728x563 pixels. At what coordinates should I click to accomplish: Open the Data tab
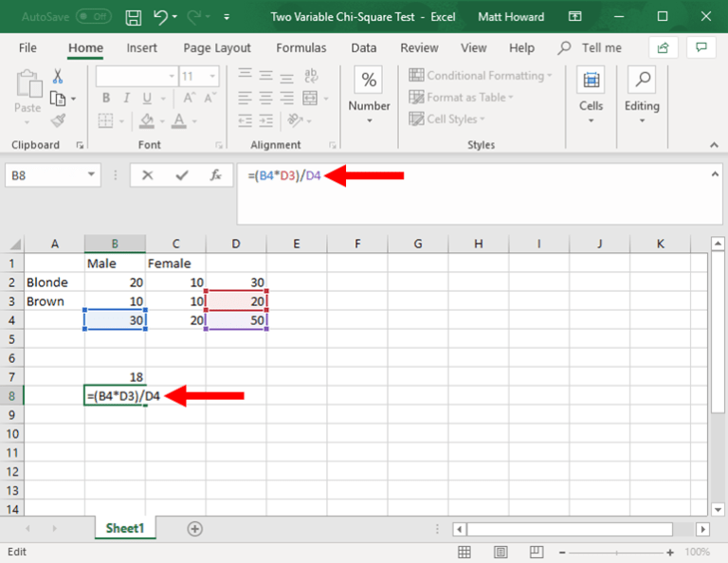click(x=364, y=47)
